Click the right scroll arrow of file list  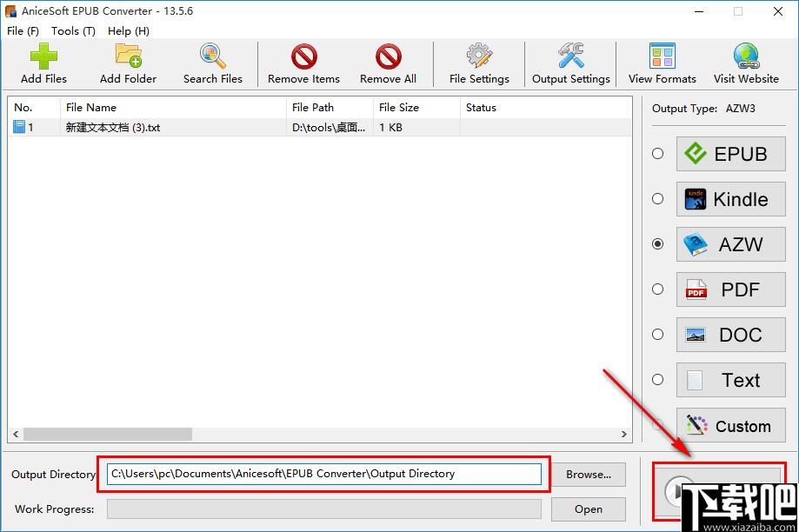(623, 434)
